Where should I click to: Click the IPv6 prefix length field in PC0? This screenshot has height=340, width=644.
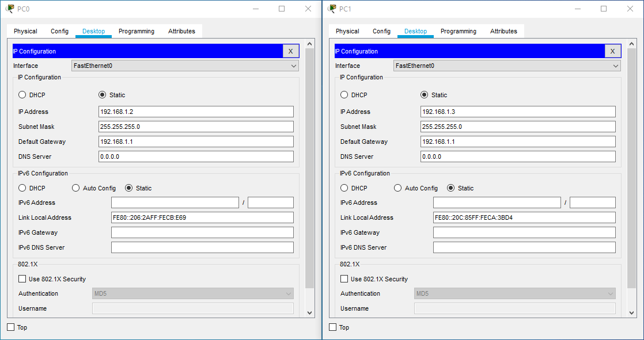coord(271,203)
